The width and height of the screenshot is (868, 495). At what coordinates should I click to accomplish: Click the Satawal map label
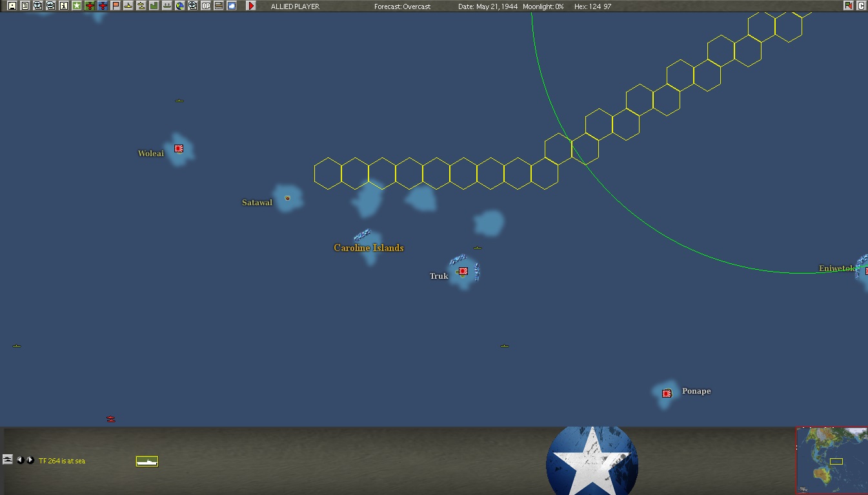[x=257, y=203]
